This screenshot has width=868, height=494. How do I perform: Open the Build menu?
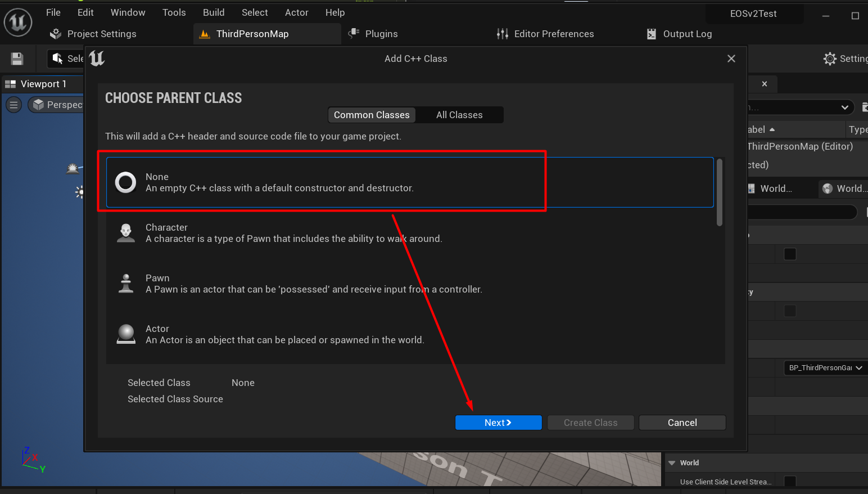point(214,12)
